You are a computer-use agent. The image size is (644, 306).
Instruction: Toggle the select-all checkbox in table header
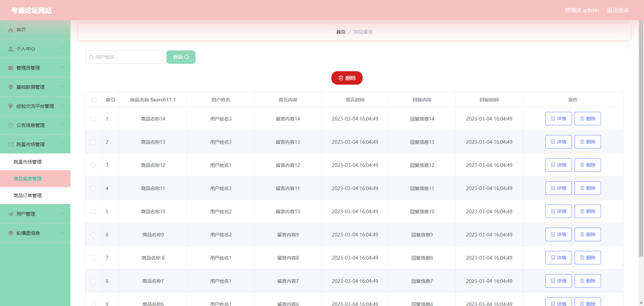point(94,100)
